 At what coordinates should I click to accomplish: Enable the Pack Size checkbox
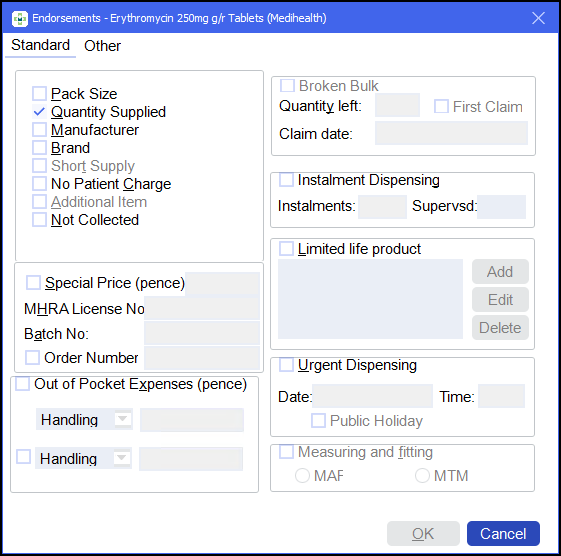click(x=39, y=94)
